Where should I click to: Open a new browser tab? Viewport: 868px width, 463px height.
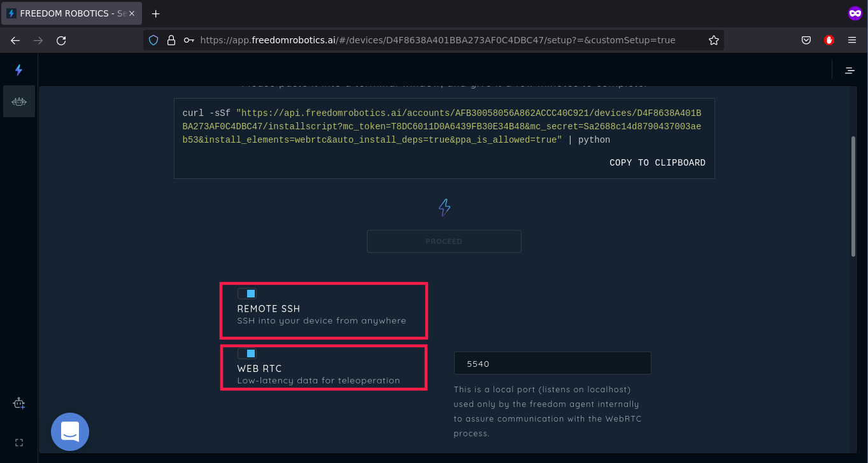[x=156, y=13]
